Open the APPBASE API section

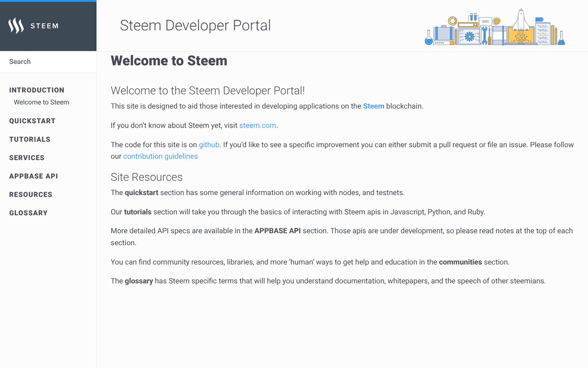(x=34, y=176)
